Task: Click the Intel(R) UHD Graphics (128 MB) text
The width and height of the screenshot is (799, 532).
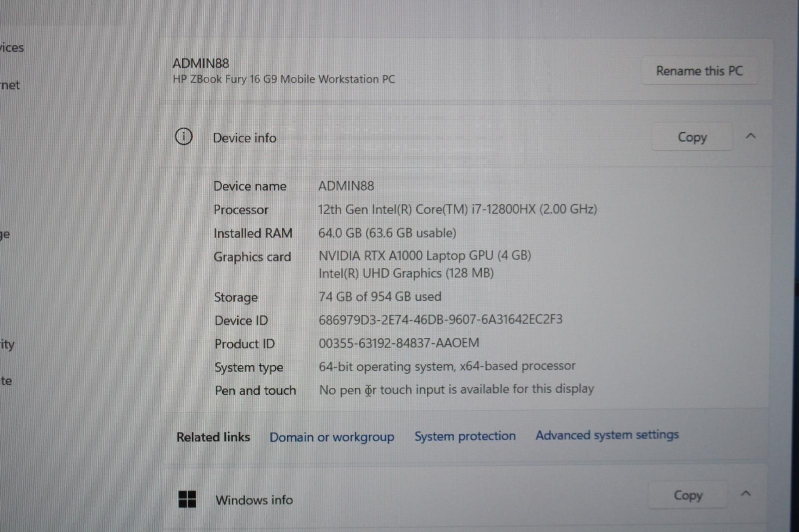Action: 406,273
